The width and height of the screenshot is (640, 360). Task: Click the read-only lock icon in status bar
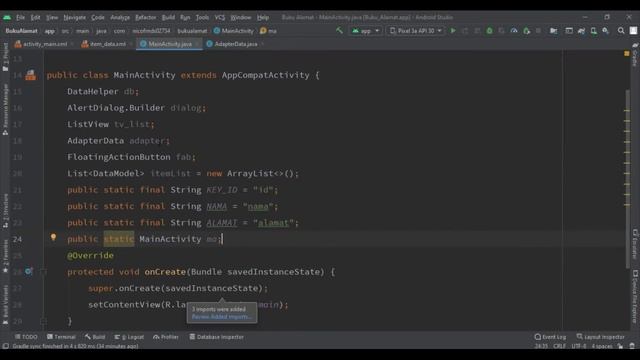tap(620, 346)
